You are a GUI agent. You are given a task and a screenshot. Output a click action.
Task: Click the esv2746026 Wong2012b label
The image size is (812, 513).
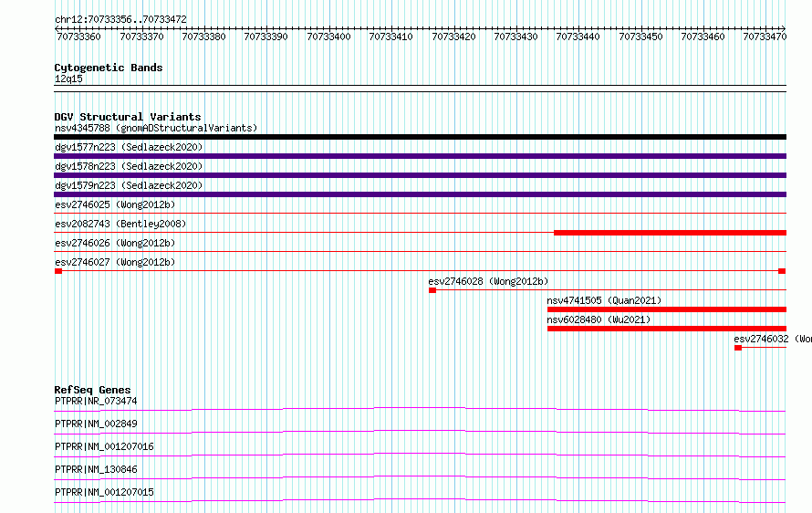pyautogui.click(x=115, y=243)
